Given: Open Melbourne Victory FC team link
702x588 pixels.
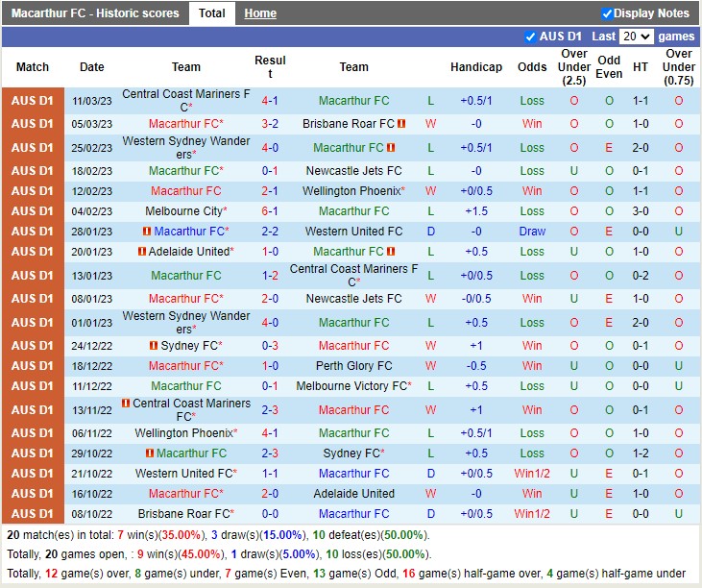Looking at the screenshot, I should 351,386.
